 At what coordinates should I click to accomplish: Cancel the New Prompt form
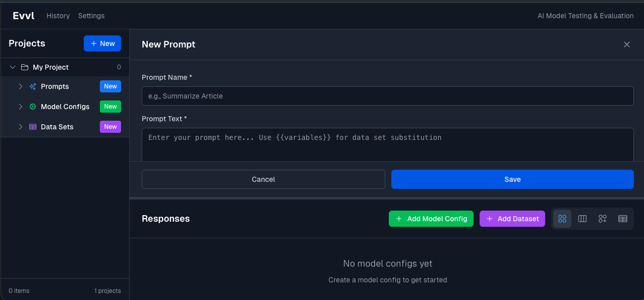pos(263,179)
